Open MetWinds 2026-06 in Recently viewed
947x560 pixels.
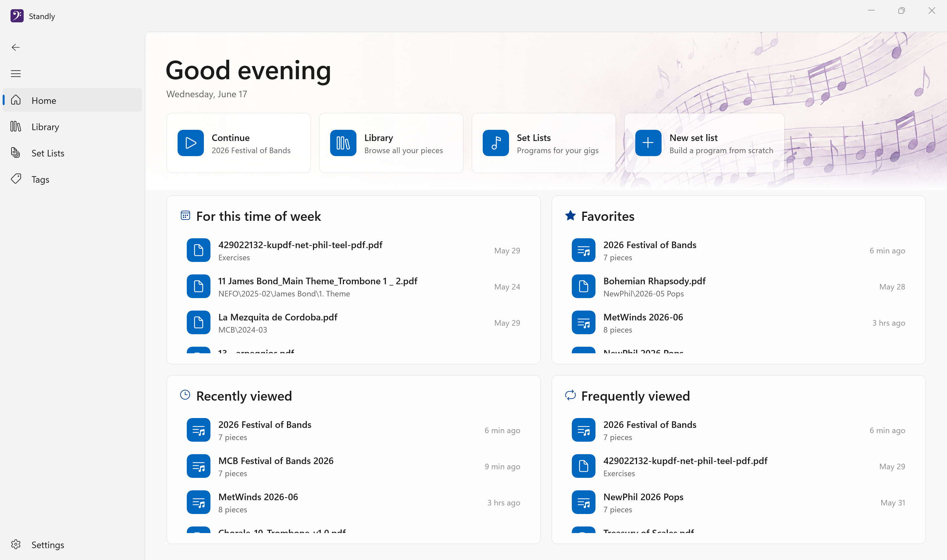353,502
